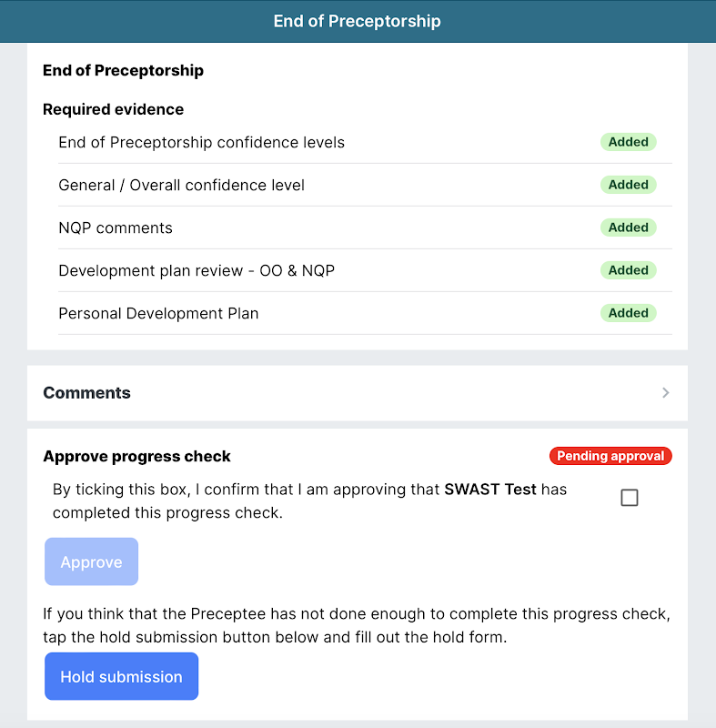Viewport: 716px width, 728px height.
Task: Click Added badge beside Personal Development Plan
Action: pyautogui.click(x=628, y=313)
